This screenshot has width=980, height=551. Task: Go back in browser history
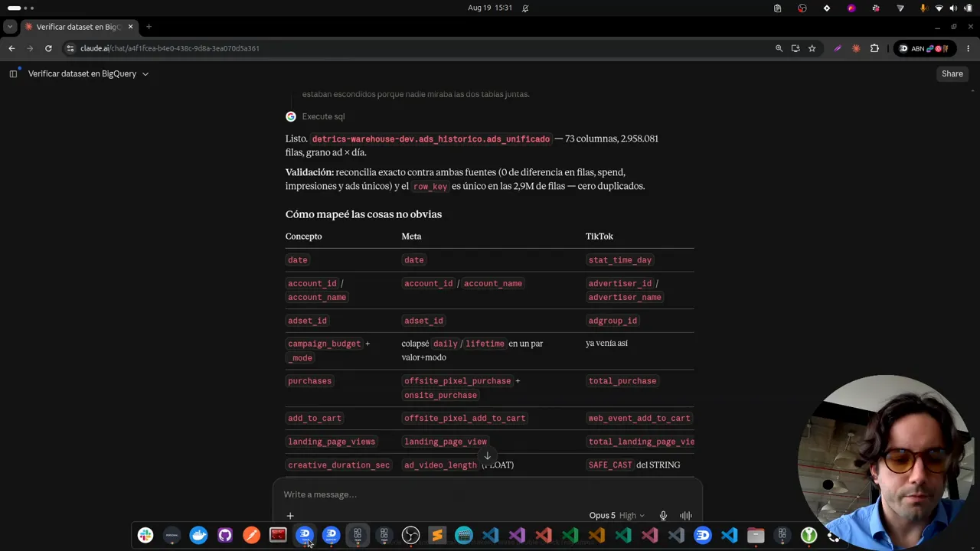(11, 48)
